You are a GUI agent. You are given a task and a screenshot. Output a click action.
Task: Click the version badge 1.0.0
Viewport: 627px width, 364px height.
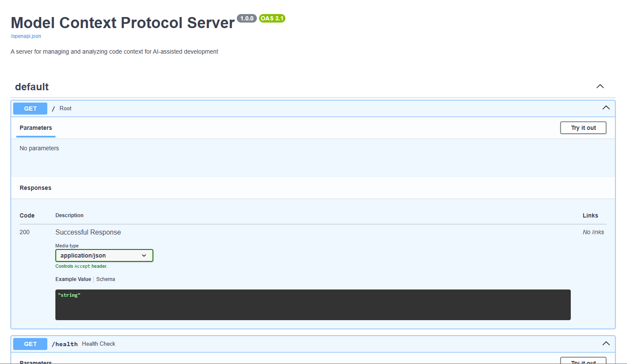(247, 18)
